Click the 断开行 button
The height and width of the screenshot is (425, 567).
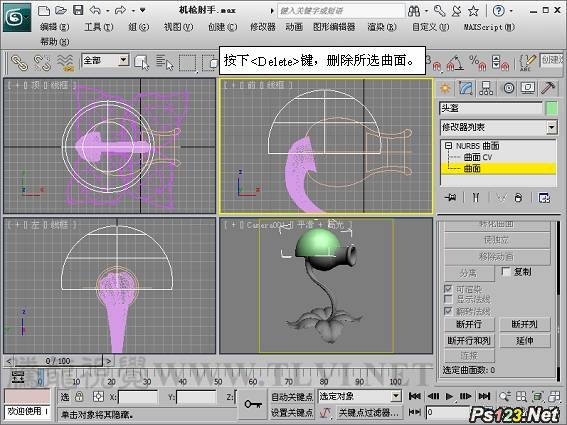click(x=469, y=324)
